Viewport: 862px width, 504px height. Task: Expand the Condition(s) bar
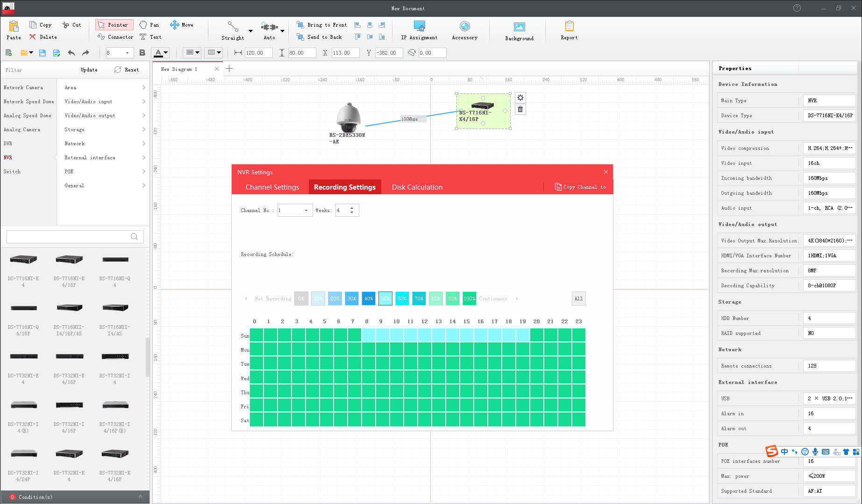(x=140, y=497)
